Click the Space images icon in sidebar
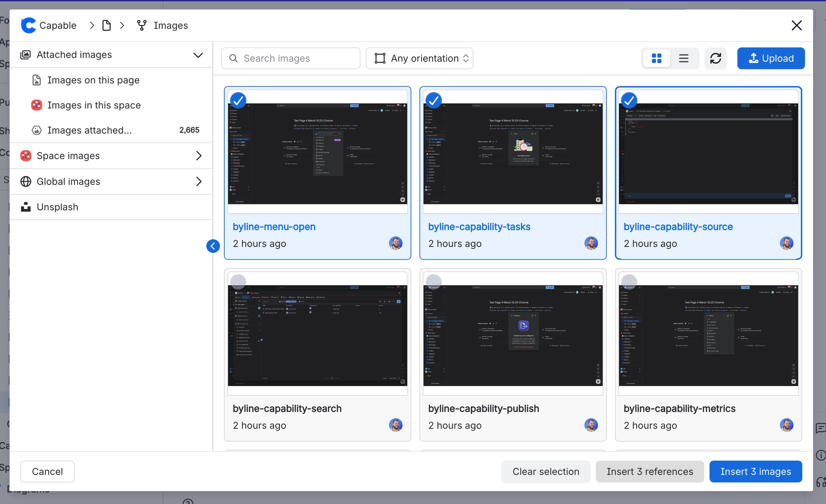This screenshot has height=504, width=826. tap(25, 156)
